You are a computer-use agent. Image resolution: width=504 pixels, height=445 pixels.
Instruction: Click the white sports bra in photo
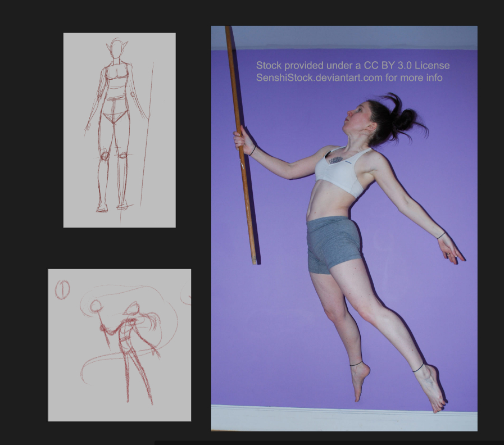[x=343, y=171]
